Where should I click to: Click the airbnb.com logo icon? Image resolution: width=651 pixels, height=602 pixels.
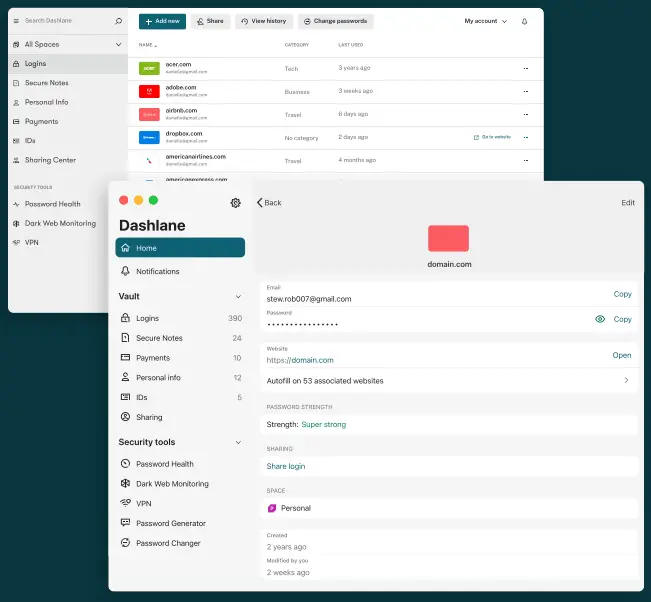tap(149, 114)
